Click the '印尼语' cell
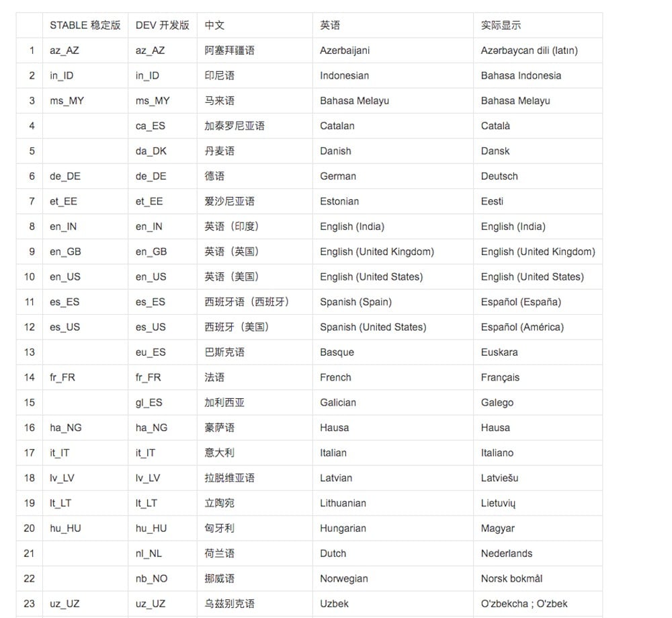The width and height of the screenshot is (672, 618). [x=255, y=75]
